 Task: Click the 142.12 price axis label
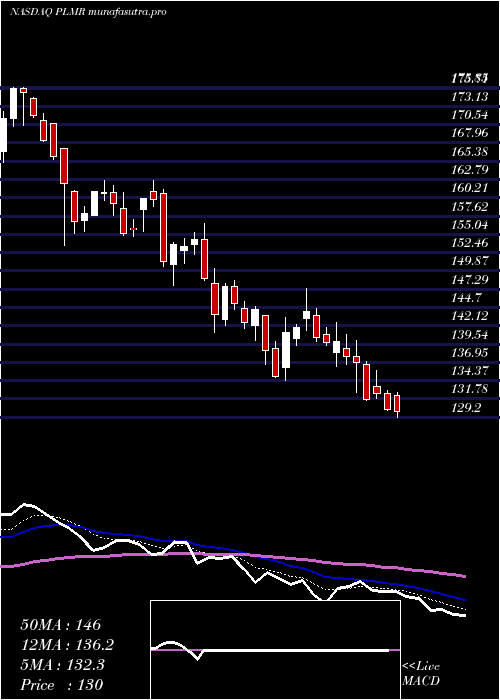click(x=470, y=316)
